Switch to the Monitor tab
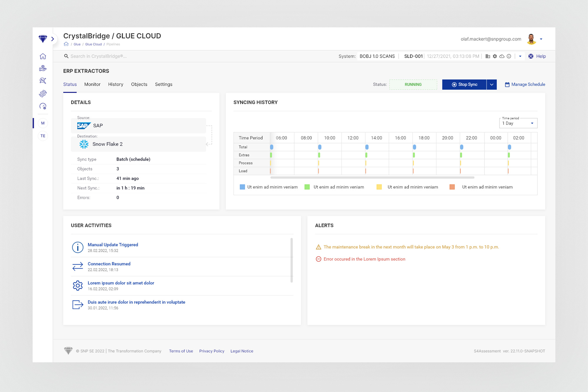Viewport: 588px width, 392px height. 92,84
